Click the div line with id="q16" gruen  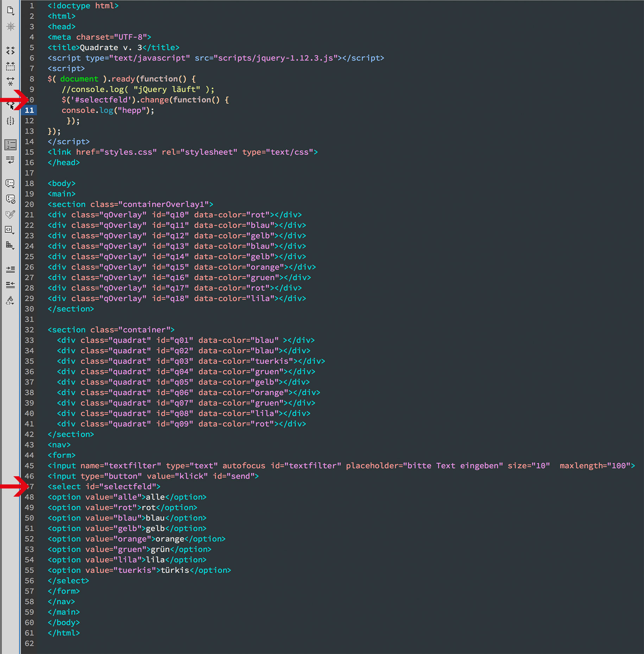click(x=179, y=278)
